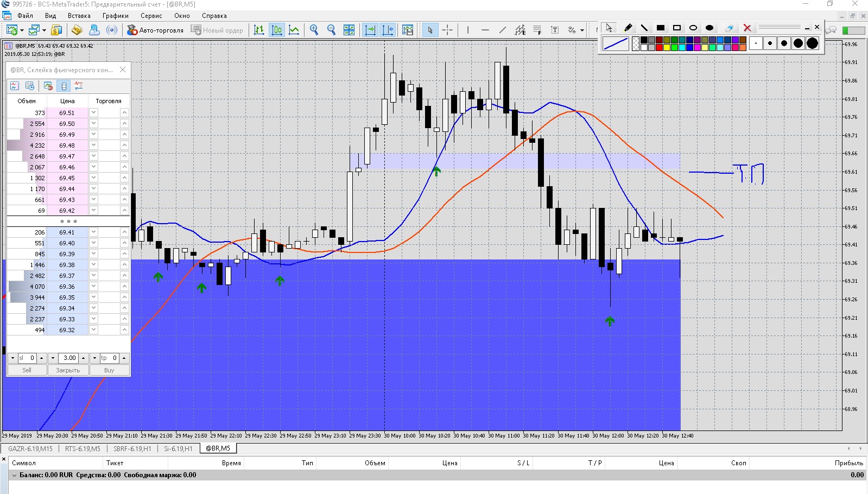The width and height of the screenshot is (868, 494).
Task: Open the new chart toolbar icon
Action: point(12,30)
